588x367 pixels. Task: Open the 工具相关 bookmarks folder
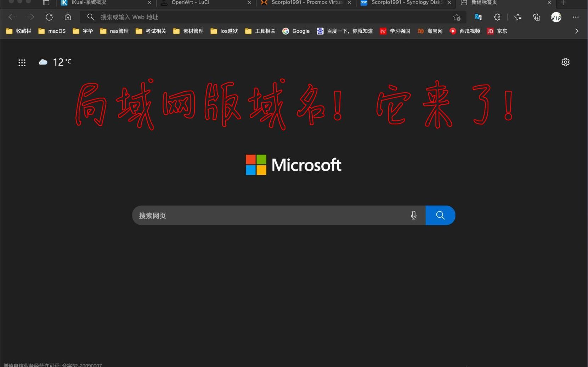tap(260, 31)
